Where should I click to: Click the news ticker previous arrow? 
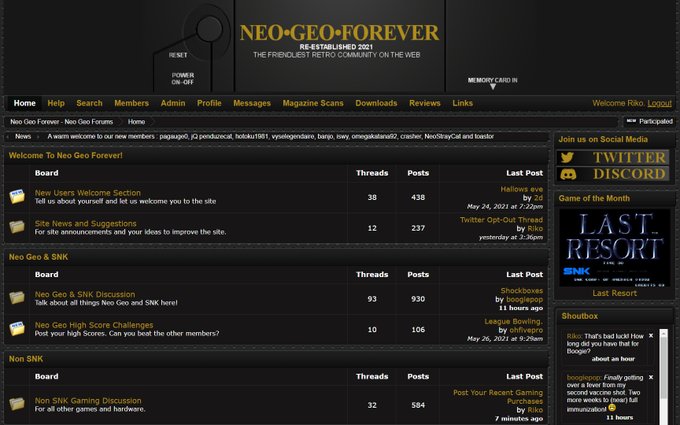(x=7, y=137)
